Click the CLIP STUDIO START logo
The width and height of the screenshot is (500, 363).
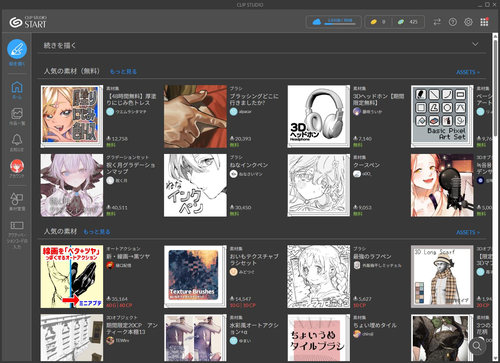click(28, 22)
